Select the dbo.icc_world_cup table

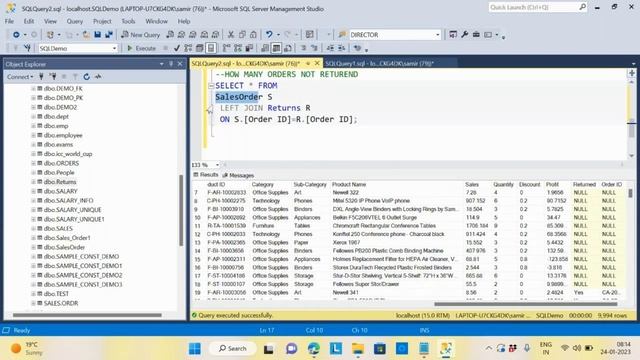click(x=68, y=154)
